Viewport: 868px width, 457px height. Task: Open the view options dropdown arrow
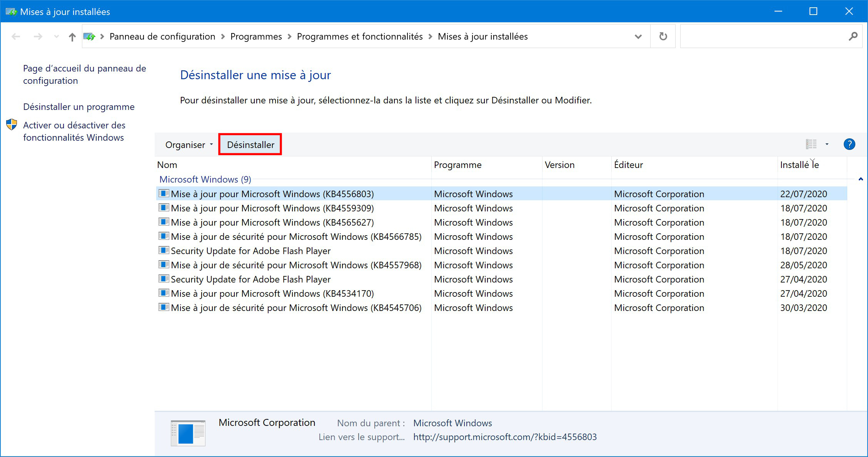[x=827, y=145]
